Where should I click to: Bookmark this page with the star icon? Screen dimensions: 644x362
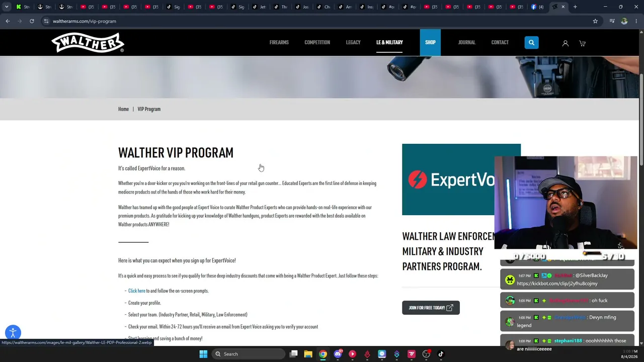[595, 21]
